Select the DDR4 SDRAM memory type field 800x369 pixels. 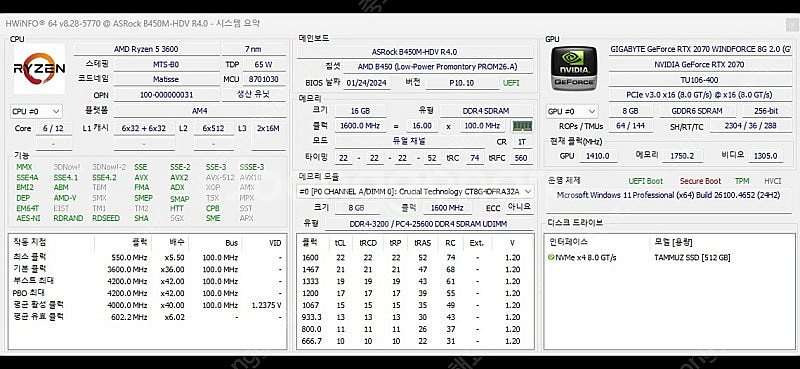pos(487,111)
